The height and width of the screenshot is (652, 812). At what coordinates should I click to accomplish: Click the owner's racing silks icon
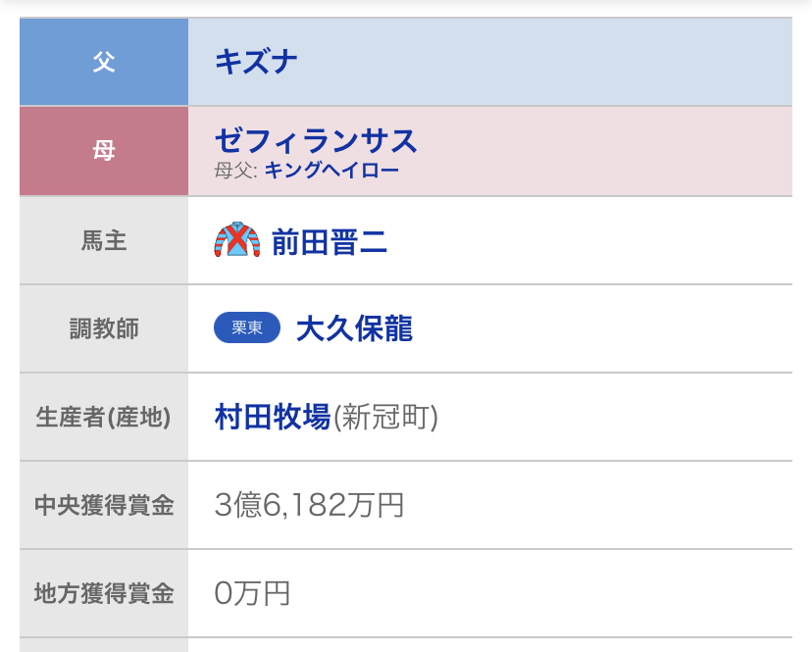(236, 240)
